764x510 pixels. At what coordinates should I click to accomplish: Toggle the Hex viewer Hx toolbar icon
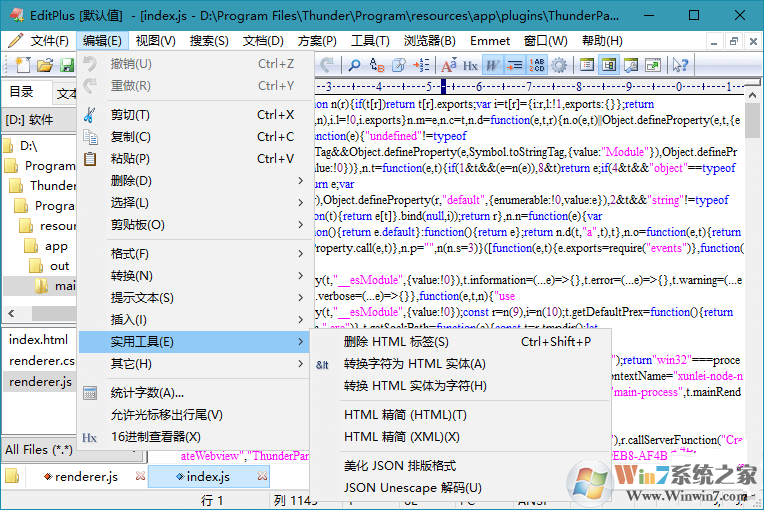pyautogui.click(x=470, y=65)
